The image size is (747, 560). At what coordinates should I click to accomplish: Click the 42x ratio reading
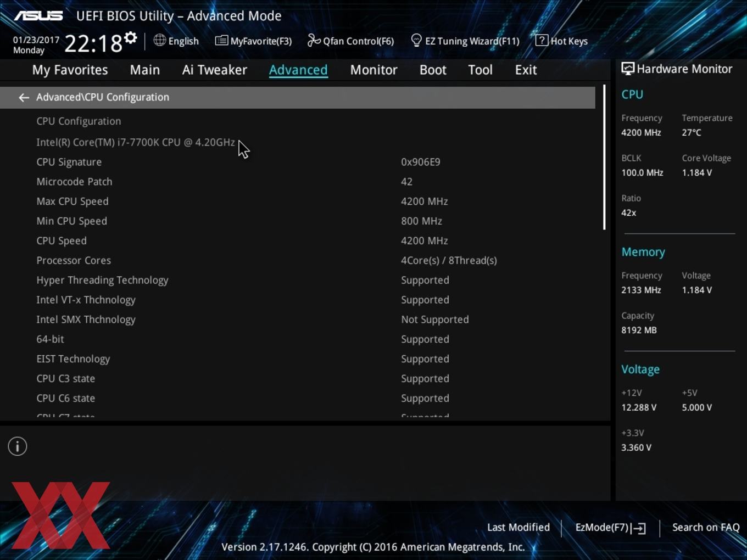tap(628, 212)
